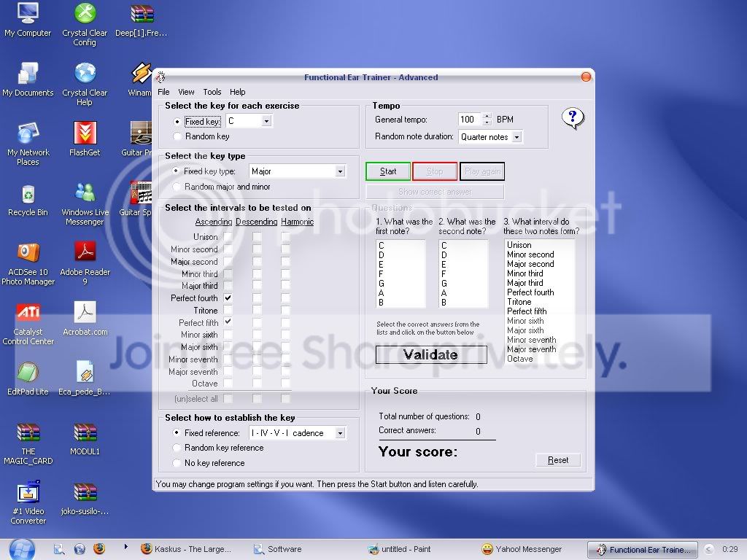Open the Recycle Bin
Image resolution: width=747 pixels, height=560 pixels.
coord(28,200)
